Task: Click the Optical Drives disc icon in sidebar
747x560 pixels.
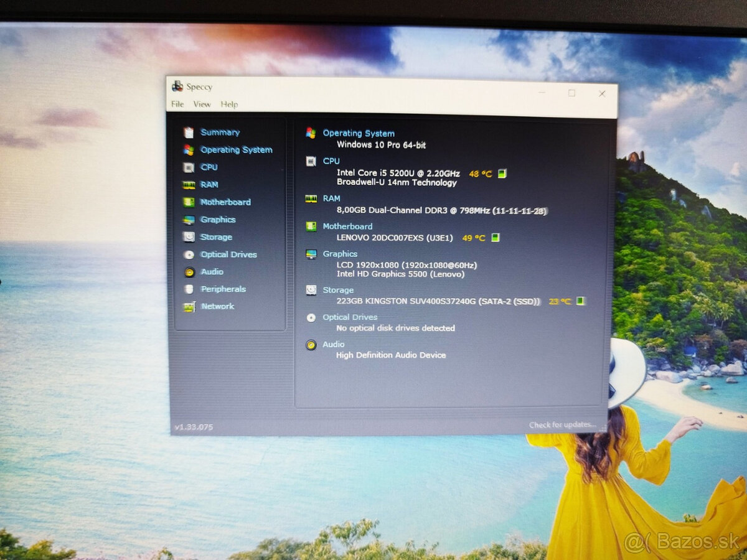Action: point(189,254)
